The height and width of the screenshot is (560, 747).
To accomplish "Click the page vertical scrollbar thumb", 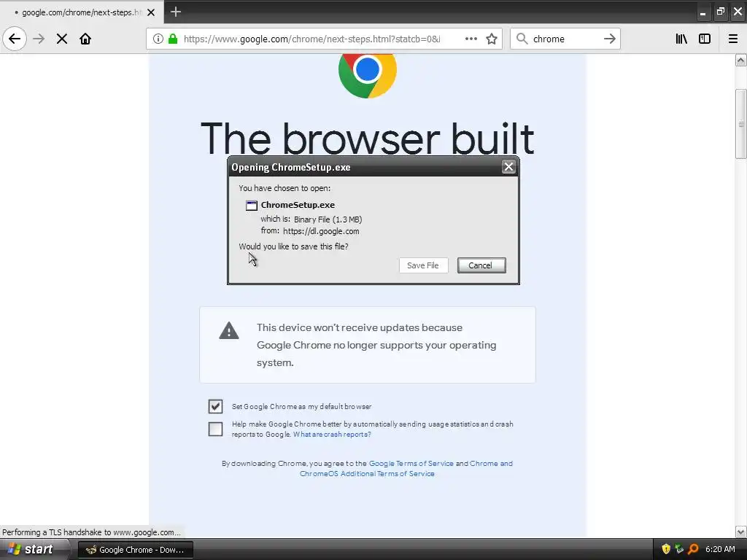I will pos(740,124).
